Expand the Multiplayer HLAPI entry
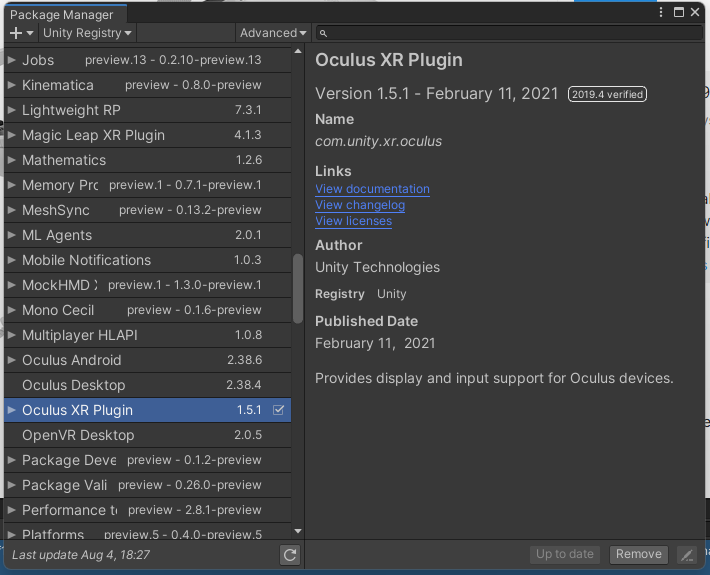The height and width of the screenshot is (575, 710). coord(12,335)
